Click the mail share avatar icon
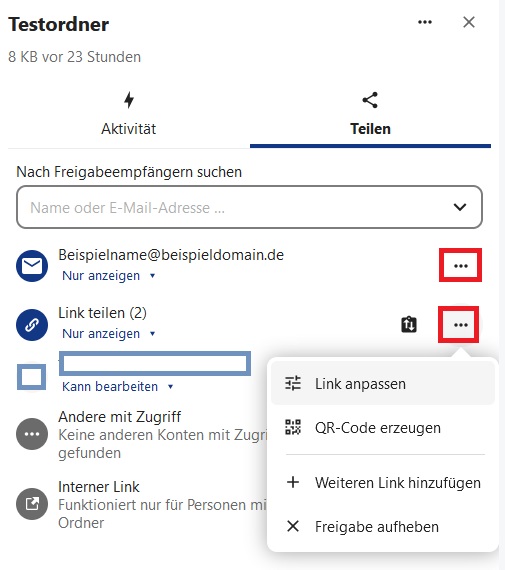505x570 pixels. tap(32, 266)
